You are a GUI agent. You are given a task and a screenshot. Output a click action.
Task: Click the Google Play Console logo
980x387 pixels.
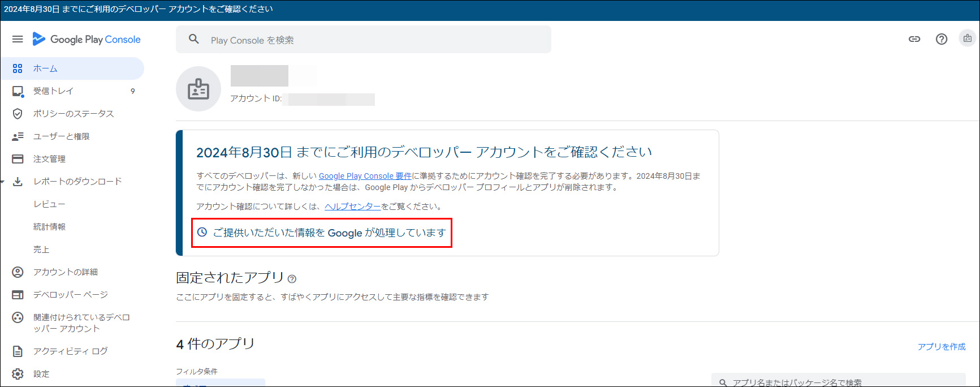(87, 39)
